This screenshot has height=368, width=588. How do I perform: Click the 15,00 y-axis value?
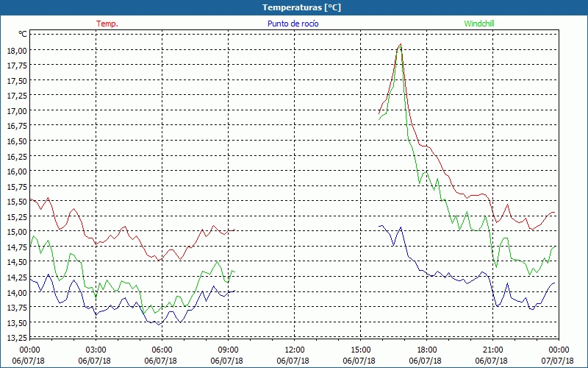click(x=17, y=231)
